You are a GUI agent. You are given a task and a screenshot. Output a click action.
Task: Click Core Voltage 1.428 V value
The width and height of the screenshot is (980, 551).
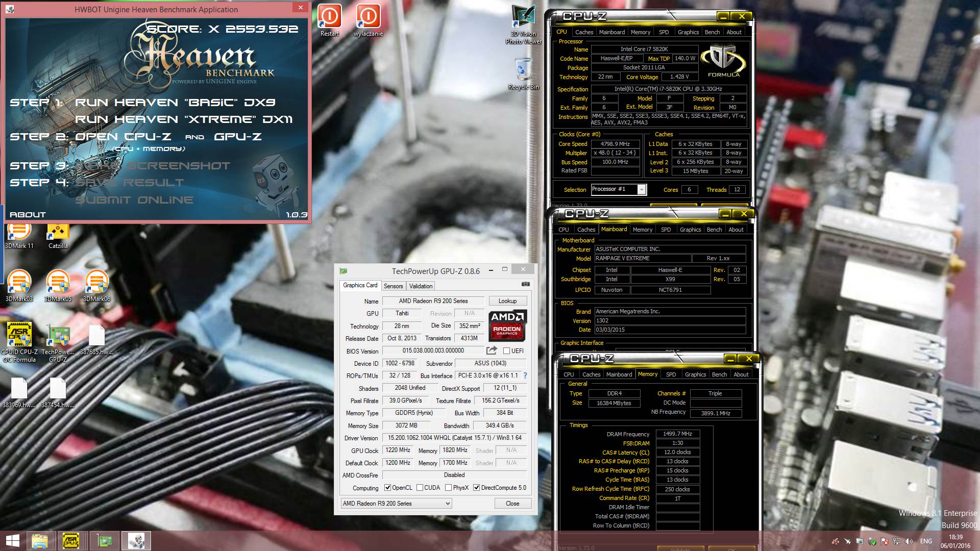click(x=679, y=77)
